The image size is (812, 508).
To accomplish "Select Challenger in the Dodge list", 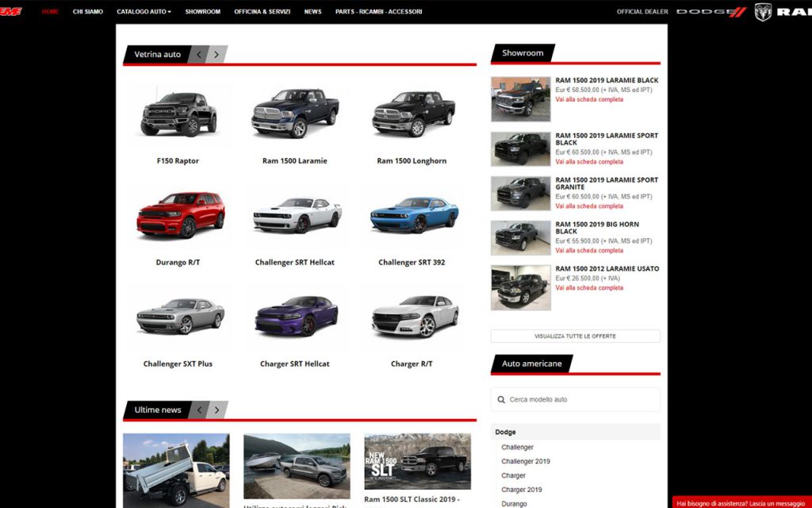I will 517,448.
